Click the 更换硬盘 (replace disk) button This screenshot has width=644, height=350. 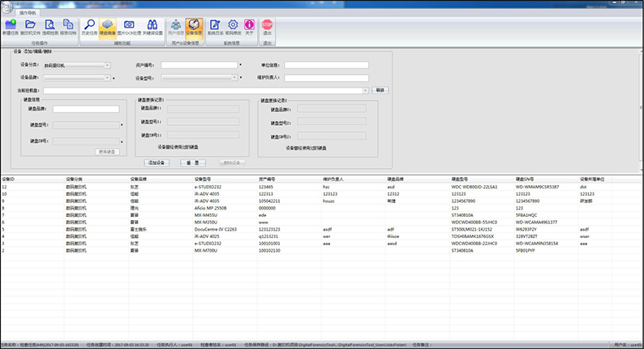tap(107, 152)
